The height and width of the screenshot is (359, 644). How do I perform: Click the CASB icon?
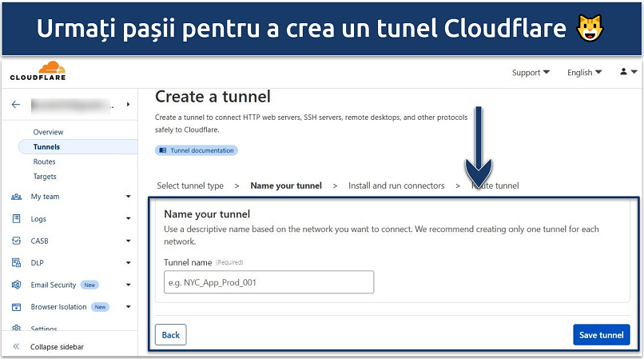(x=17, y=241)
